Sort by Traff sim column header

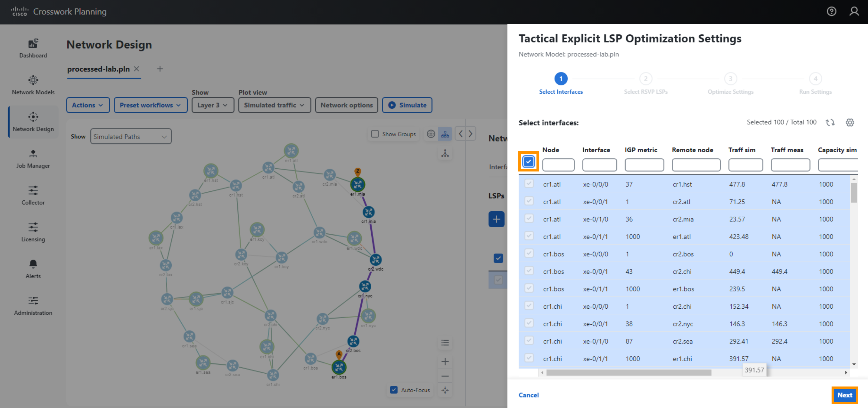pyautogui.click(x=742, y=150)
